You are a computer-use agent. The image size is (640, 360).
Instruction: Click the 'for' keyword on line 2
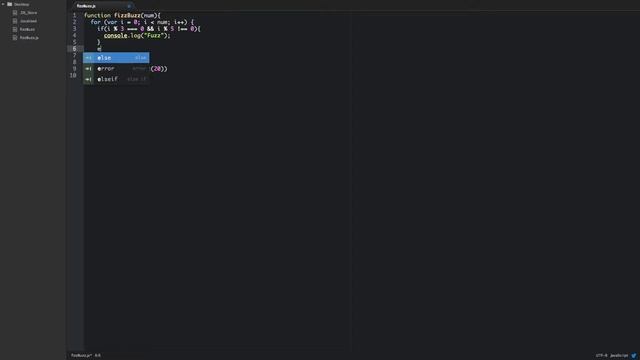tap(96, 22)
